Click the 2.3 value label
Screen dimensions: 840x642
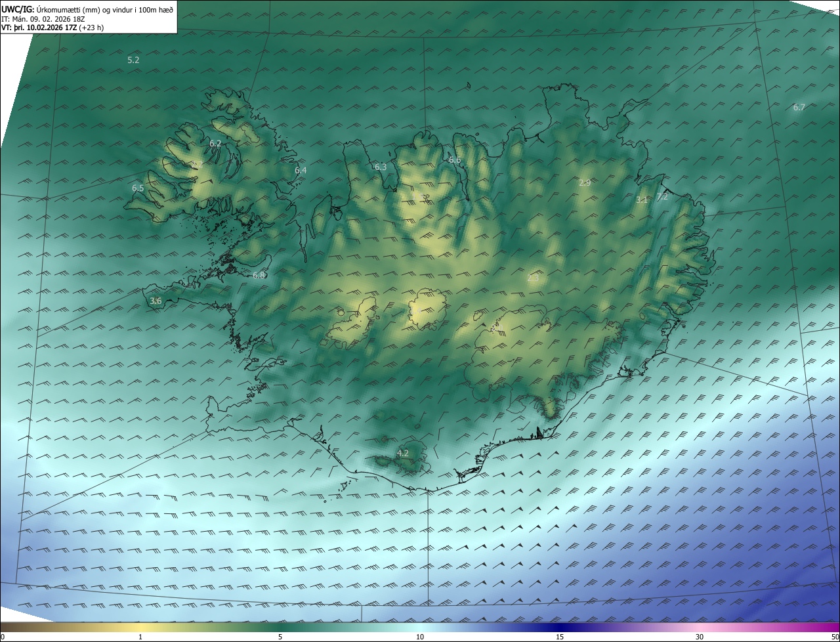point(533,278)
